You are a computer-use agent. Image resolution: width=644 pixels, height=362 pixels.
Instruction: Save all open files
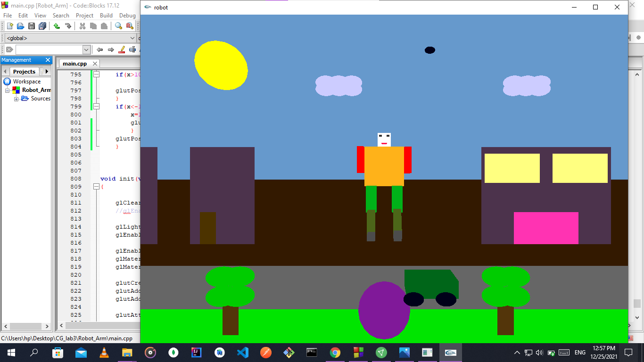[x=42, y=26]
